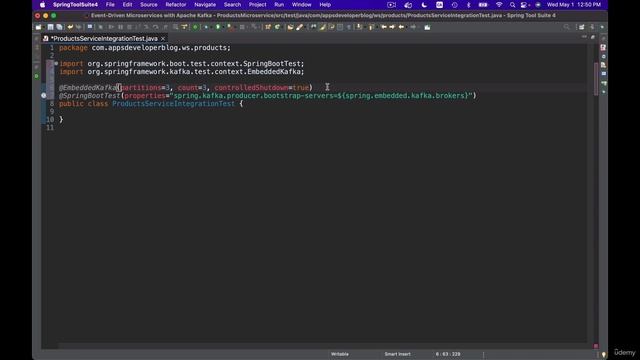Click the Previous Annotation toolbar icon
The height and width of the screenshot is (360, 640).
pos(371,27)
